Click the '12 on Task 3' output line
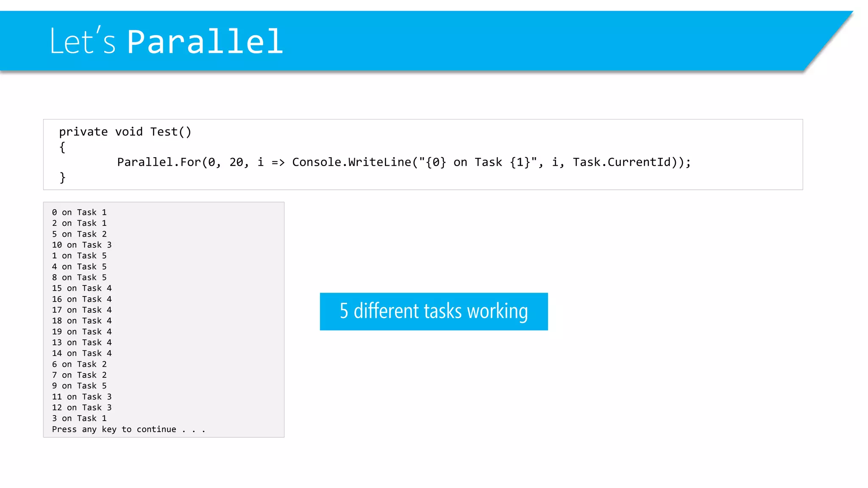Image resolution: width=868 pixels, height=488 pixels. (x=82, y=408)
